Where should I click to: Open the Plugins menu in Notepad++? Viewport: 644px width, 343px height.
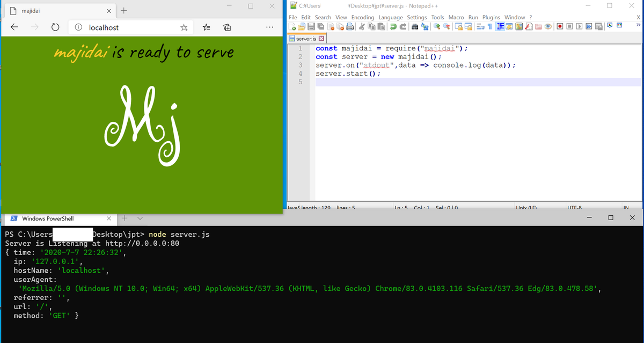pyautogui.click(x=491, y=17)
